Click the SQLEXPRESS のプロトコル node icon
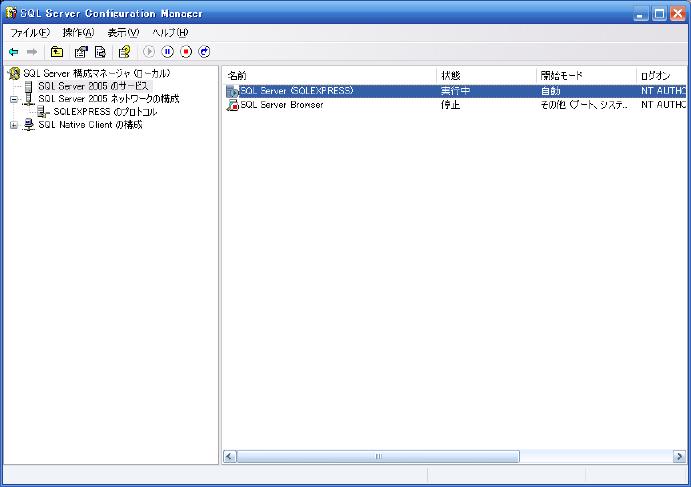691x487 pixels. point(43,112)
